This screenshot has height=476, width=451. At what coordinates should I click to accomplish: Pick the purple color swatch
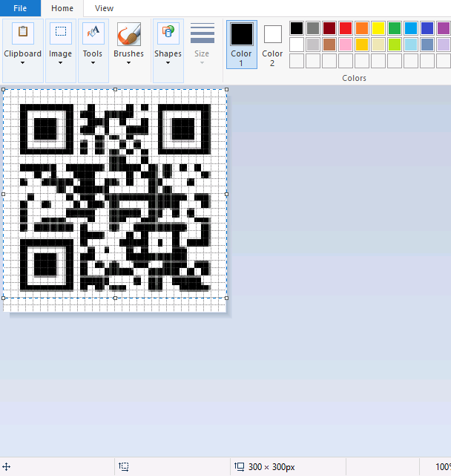coord(444,28)
